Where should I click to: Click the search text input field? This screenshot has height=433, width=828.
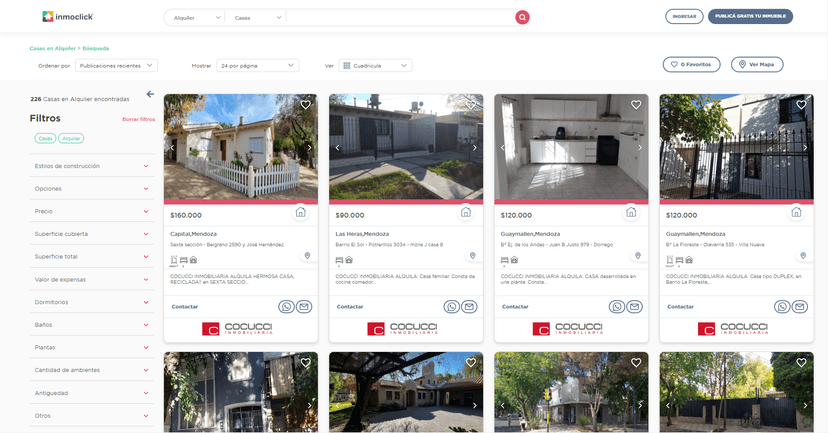tap(400, 17)
